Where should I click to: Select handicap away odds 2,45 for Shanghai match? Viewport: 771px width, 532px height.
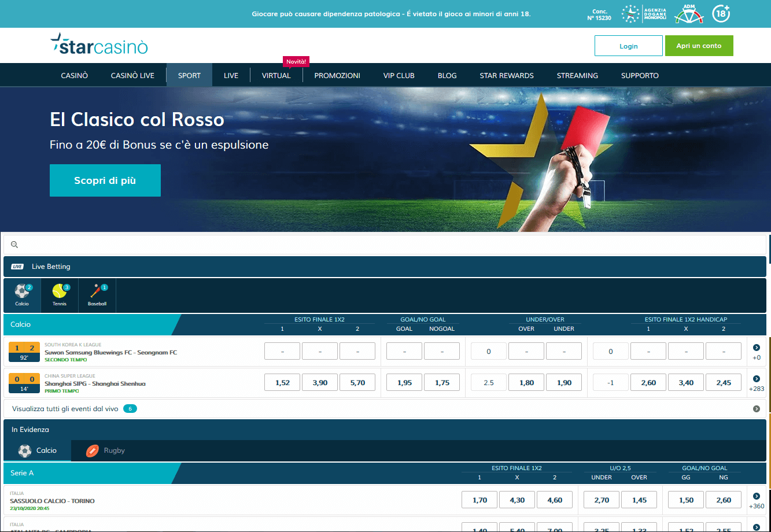coord(724,383)
